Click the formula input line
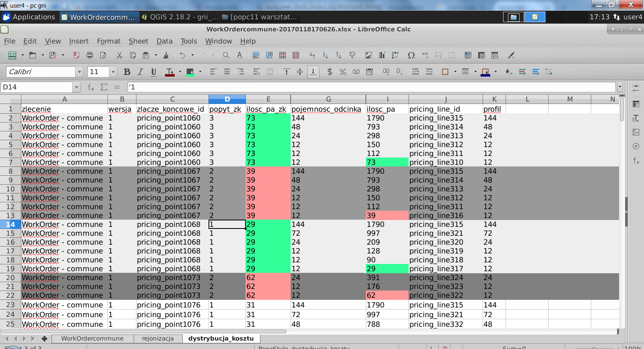644x349 pixels. click(370, 87)
